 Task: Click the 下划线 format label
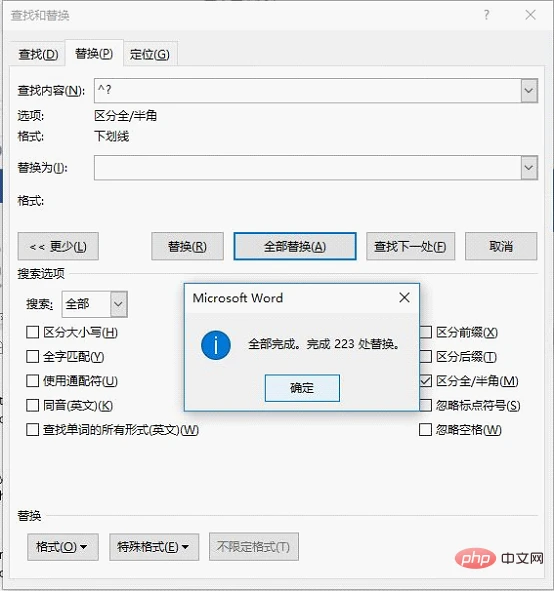click(x=112, y=136)
